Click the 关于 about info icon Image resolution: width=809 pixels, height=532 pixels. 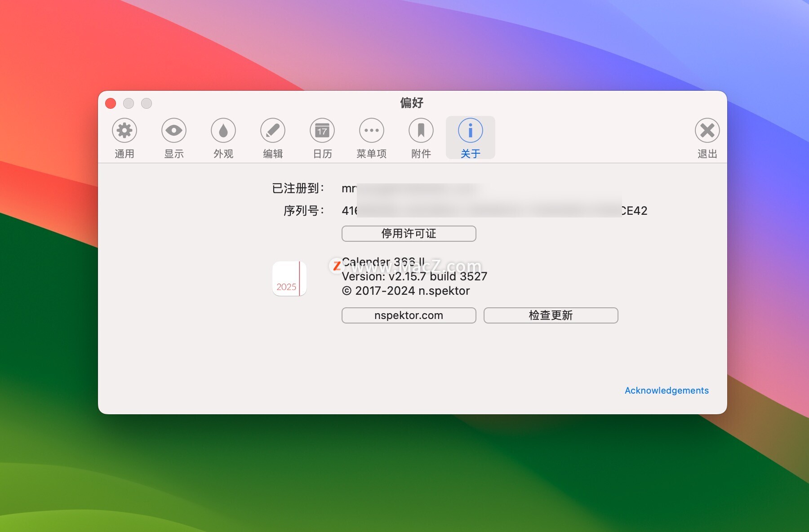click(471, 131)
